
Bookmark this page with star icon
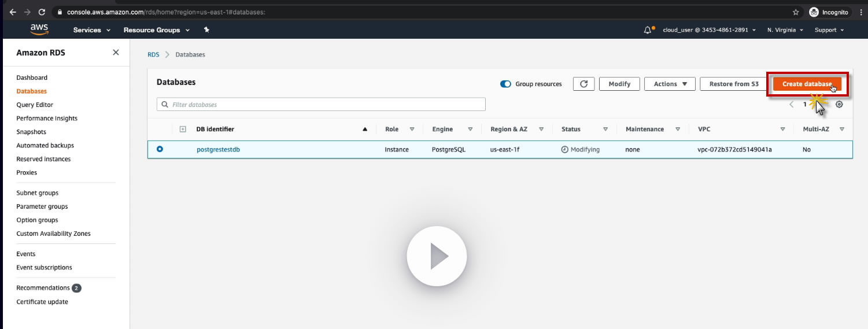point(796,12)
